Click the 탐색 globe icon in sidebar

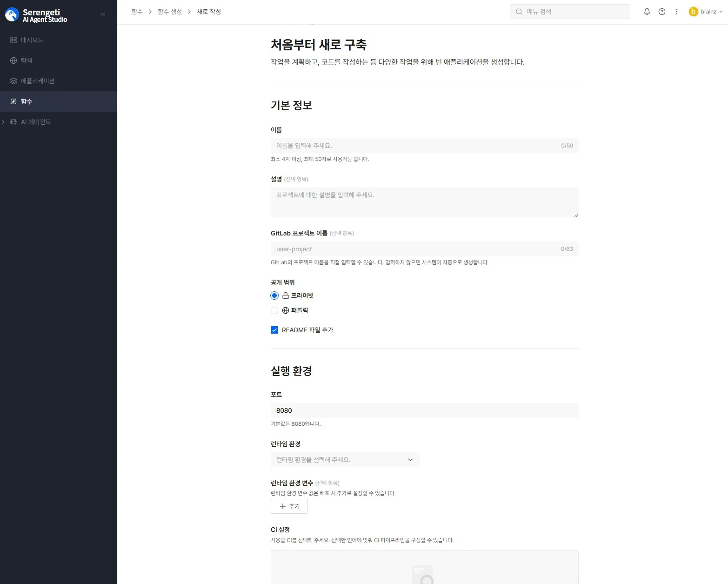pos(13,60)
